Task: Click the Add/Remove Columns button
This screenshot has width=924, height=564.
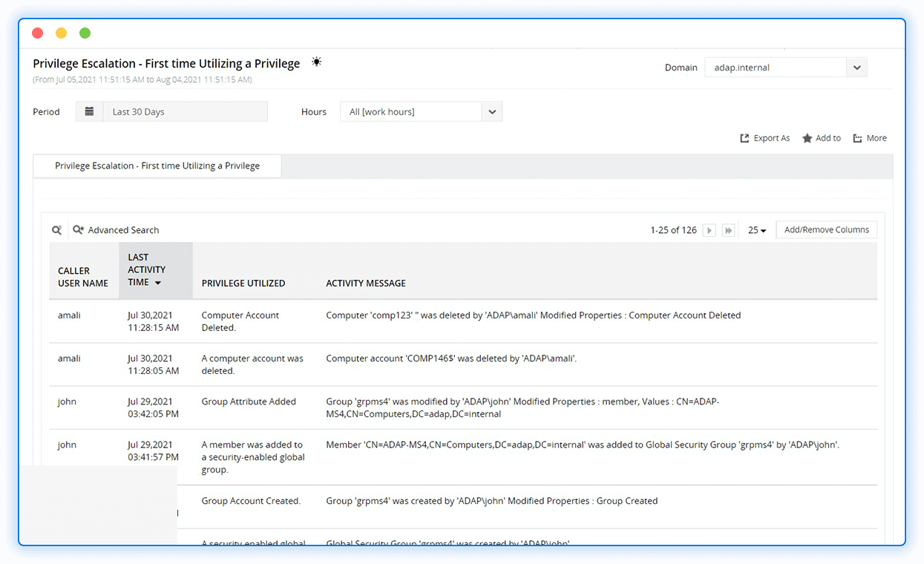Action: [826, 230]
